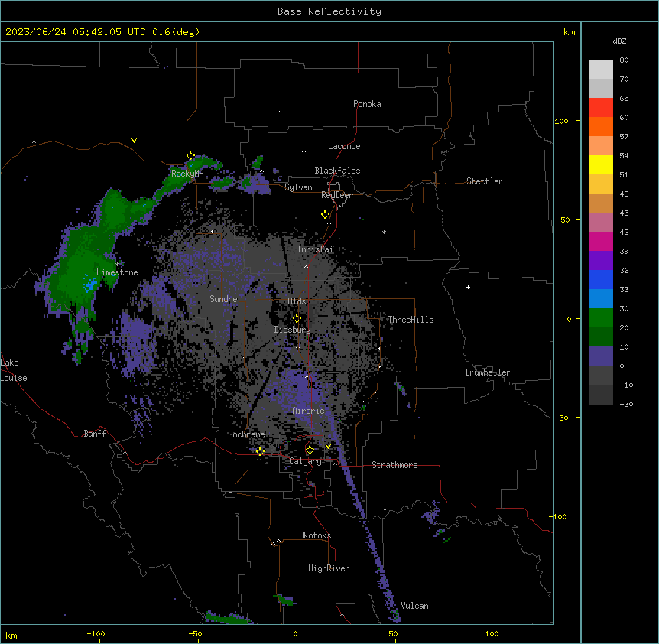659x644 pixels.
Task: Click the RedDeer city label
Action: [x=336, y=195]
